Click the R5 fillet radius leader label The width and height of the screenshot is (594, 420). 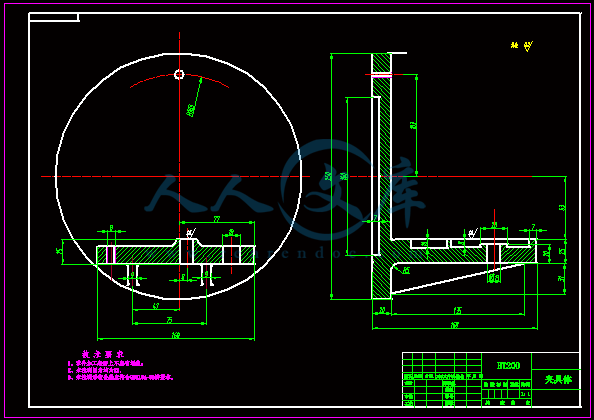click(x=406, y=270)
